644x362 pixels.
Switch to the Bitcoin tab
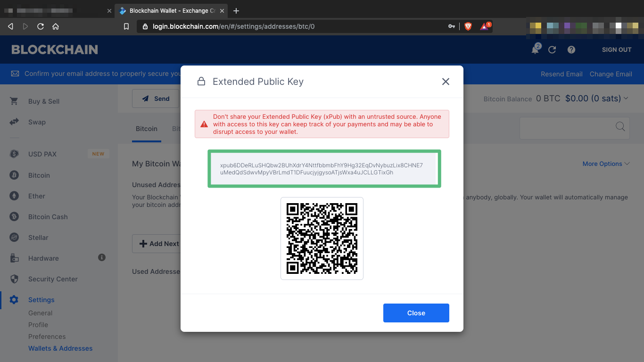147,128
